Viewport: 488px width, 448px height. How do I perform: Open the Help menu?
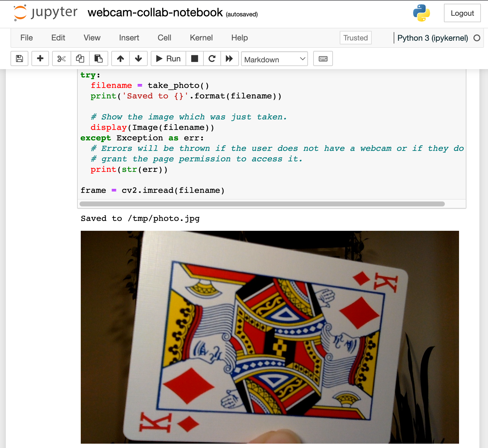240,38
